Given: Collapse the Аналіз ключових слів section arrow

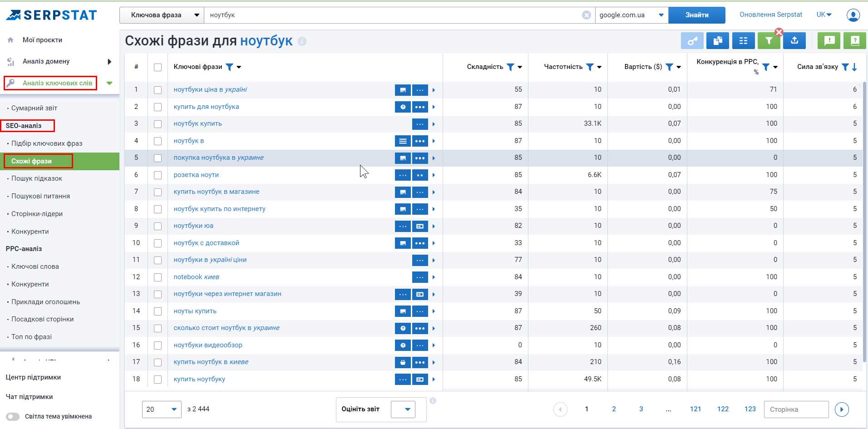Looking at the screenshot, I should pos(109,83).
